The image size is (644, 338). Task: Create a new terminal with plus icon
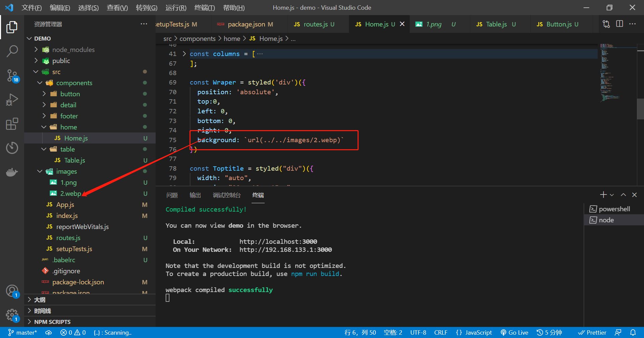pyautogui.click(x=603, y=195)
